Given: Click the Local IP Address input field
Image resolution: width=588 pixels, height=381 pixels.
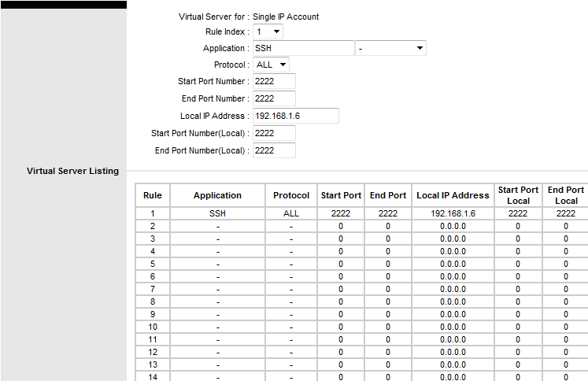Looking at the screenshot, I should pyautogui.click(x=296, y=116).
